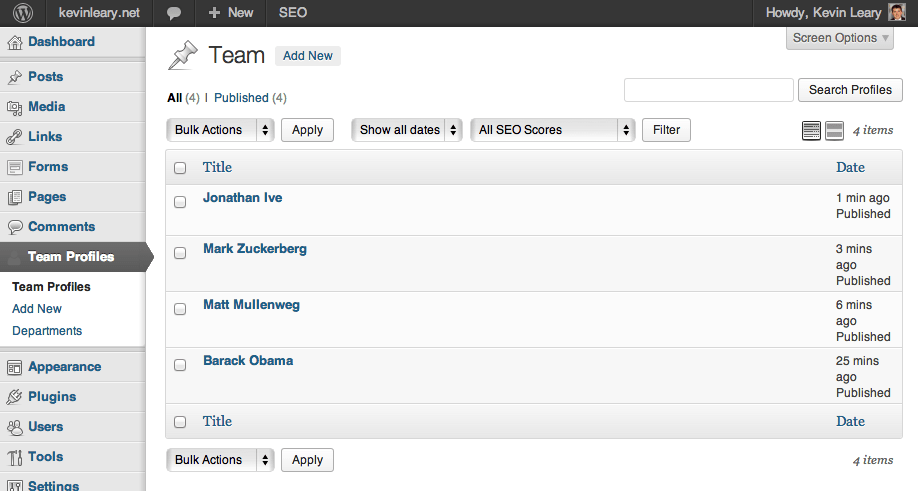Click the Dashboard home icon in sidebar
918x491 pixels.
pos(14,42)
